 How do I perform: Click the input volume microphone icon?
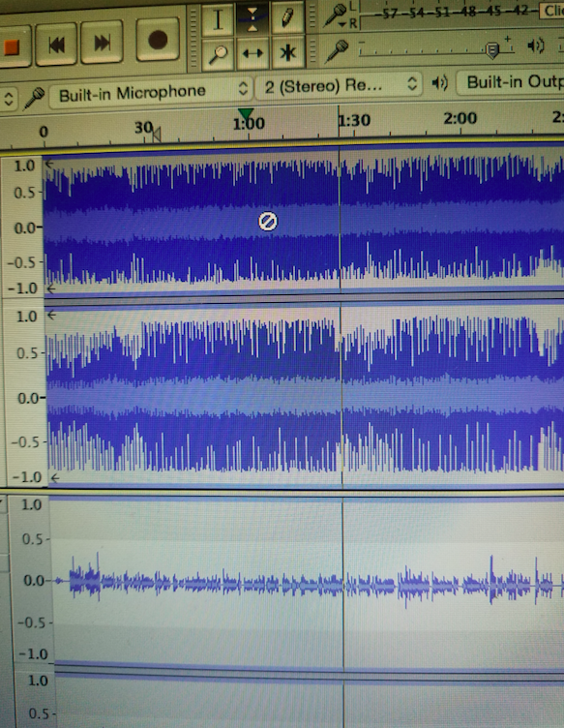tap(338, 50)
